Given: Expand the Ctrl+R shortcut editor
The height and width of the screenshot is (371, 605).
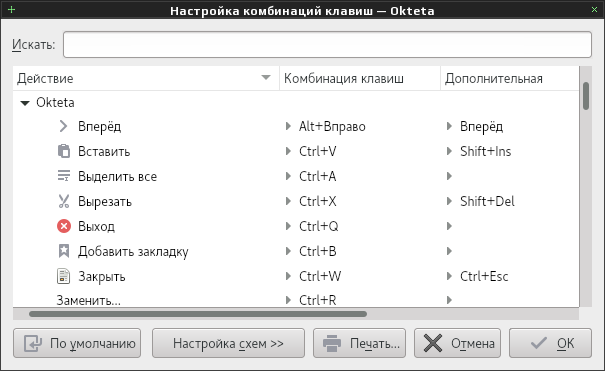Looking at the screenshot, I should 288,300.
